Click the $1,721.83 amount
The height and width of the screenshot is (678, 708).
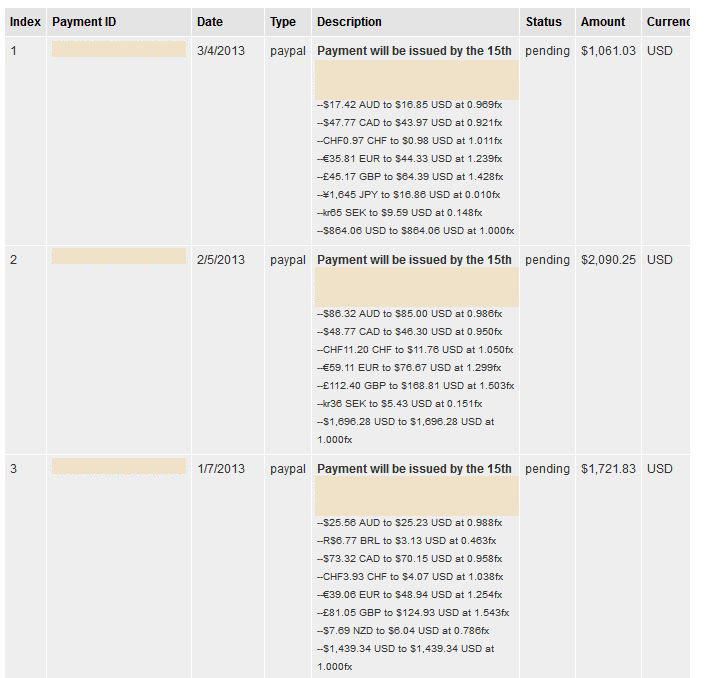pos(608,469)
